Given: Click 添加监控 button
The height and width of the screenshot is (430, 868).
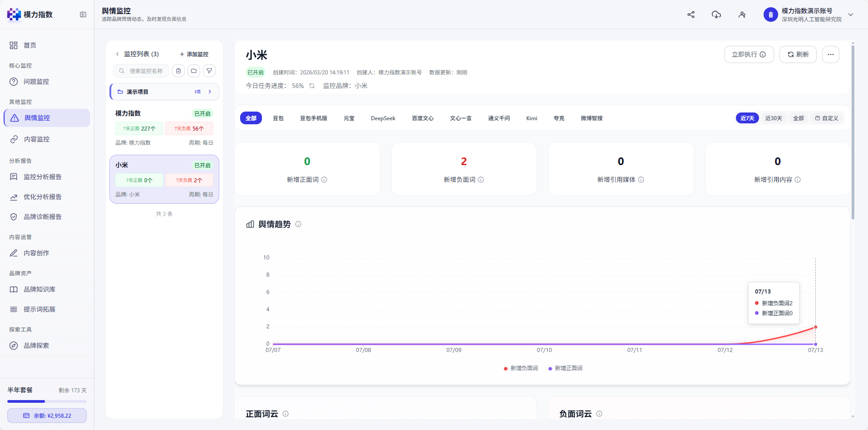Looking at the screenshot, I should 194,54.
